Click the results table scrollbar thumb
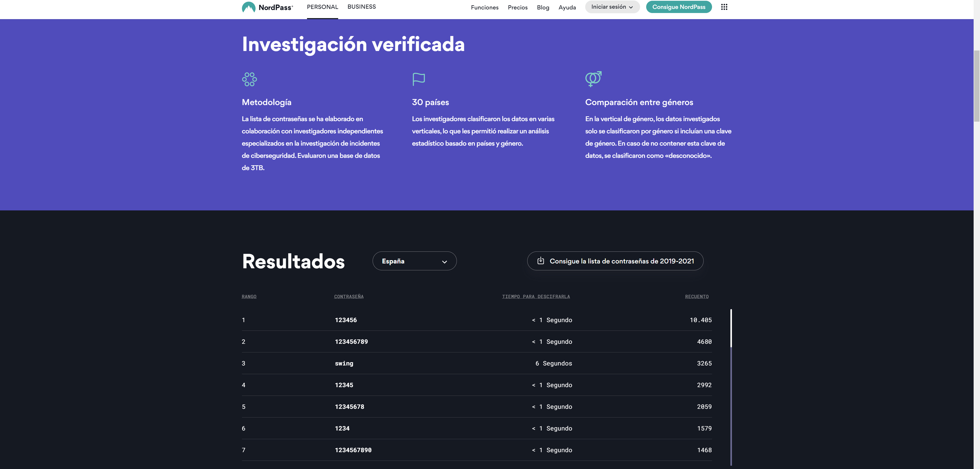 [731, 328]
